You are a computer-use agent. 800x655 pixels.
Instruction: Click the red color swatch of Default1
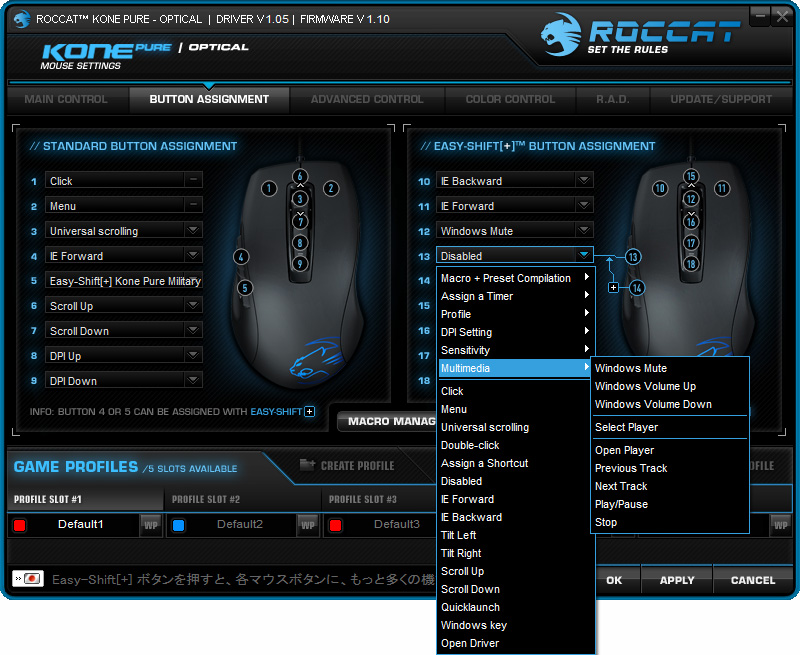coord(20,525)
